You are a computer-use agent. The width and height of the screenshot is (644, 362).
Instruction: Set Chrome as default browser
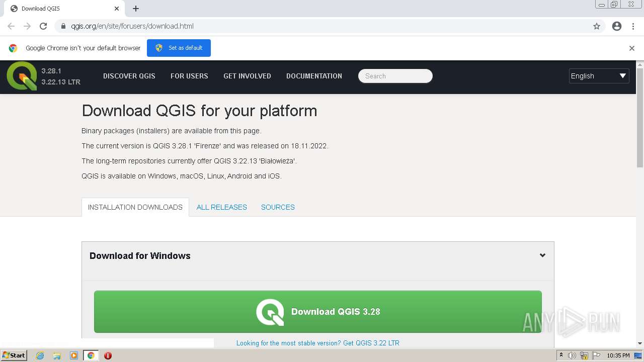coord(179,48)
